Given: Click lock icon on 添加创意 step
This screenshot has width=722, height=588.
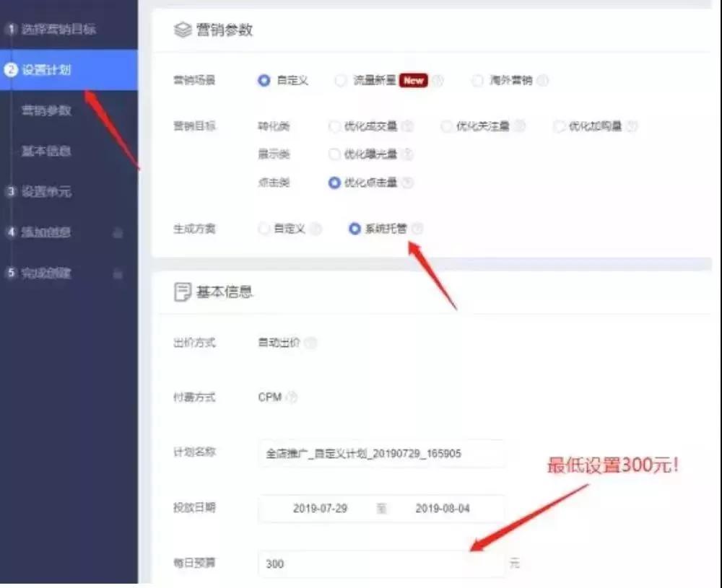Looking at the screenshot, I should coord(118,233).
